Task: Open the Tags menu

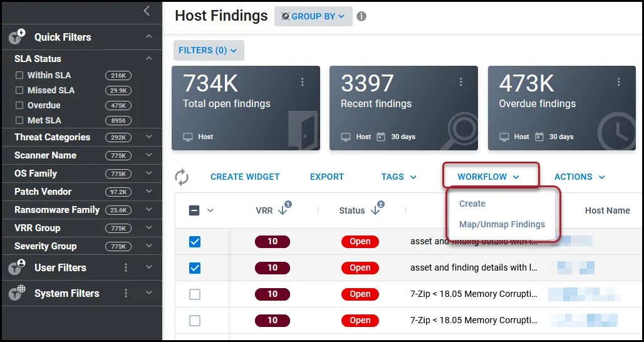Action: click(399, 177)
